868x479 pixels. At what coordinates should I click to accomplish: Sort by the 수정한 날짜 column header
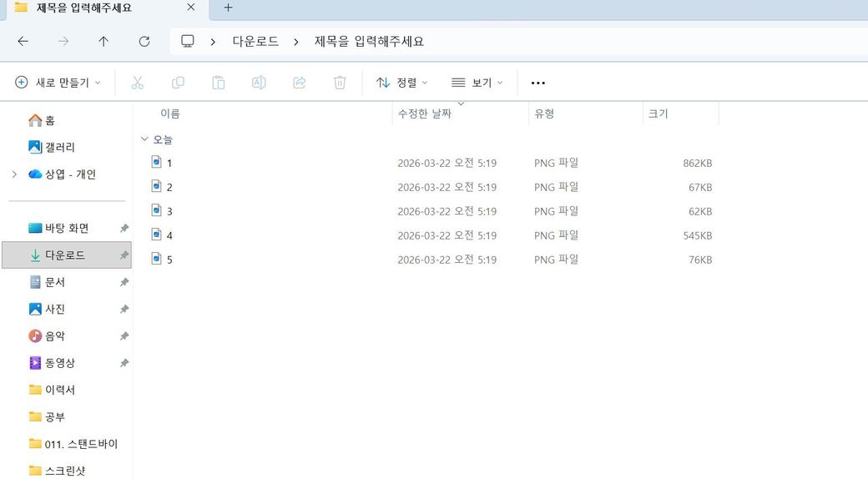pos(425,113)
